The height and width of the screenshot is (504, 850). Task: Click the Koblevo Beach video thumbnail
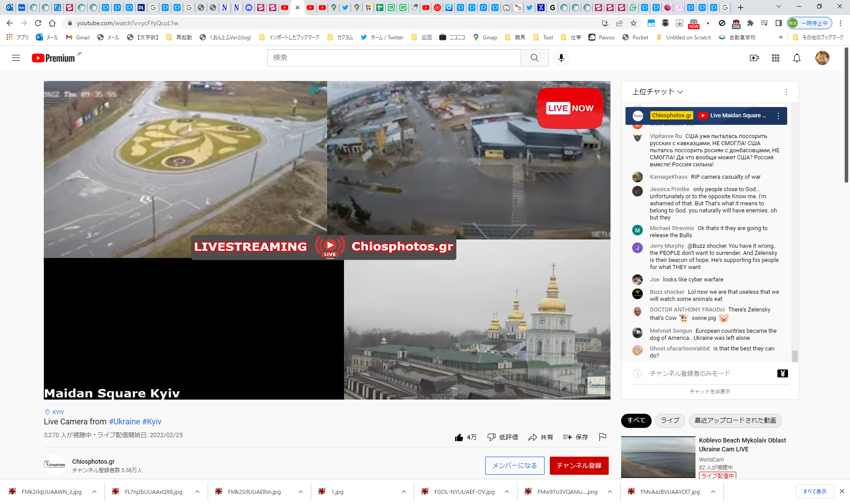coord(658,457)
